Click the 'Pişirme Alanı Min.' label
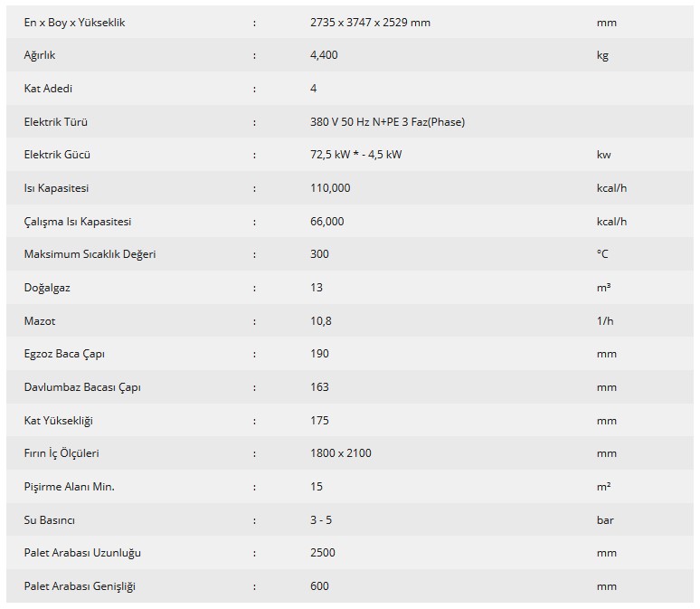Screen dimensions: 700x609 pyautogui.click(x=70, y=487)
